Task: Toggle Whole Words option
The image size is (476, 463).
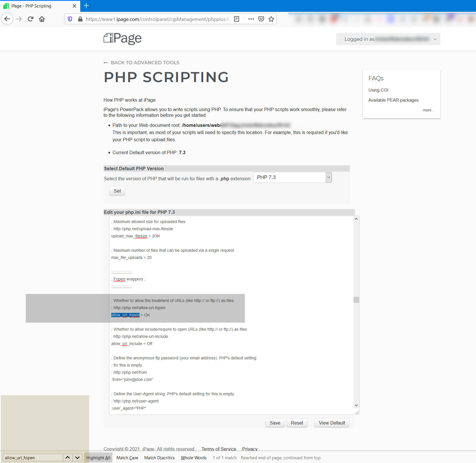Action: [x=194, y=458]
